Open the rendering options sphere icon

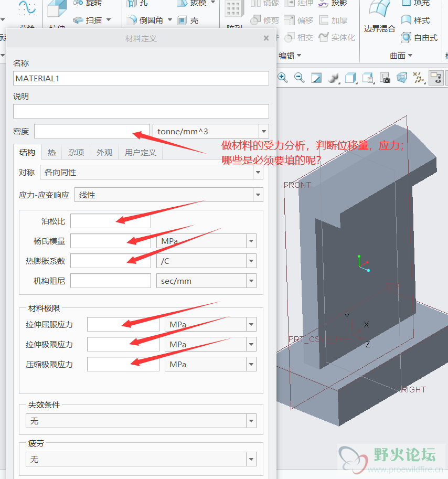click(x=334, y=78)
